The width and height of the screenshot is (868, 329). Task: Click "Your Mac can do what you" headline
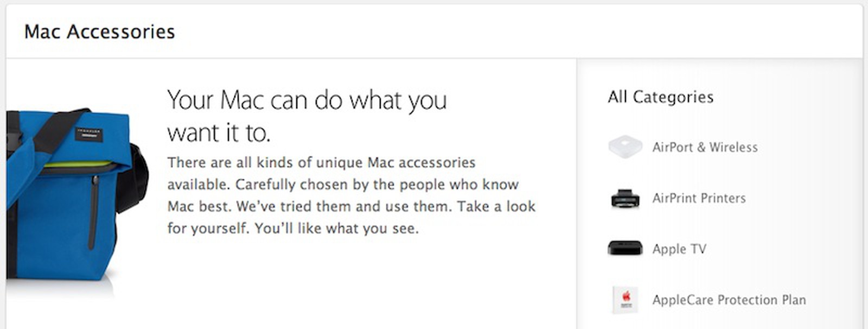[307, 101]
